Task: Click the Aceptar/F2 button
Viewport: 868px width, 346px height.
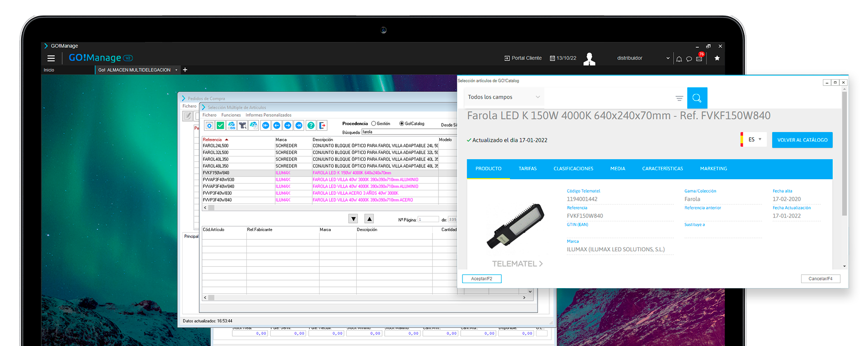Action: coord(481,279)
